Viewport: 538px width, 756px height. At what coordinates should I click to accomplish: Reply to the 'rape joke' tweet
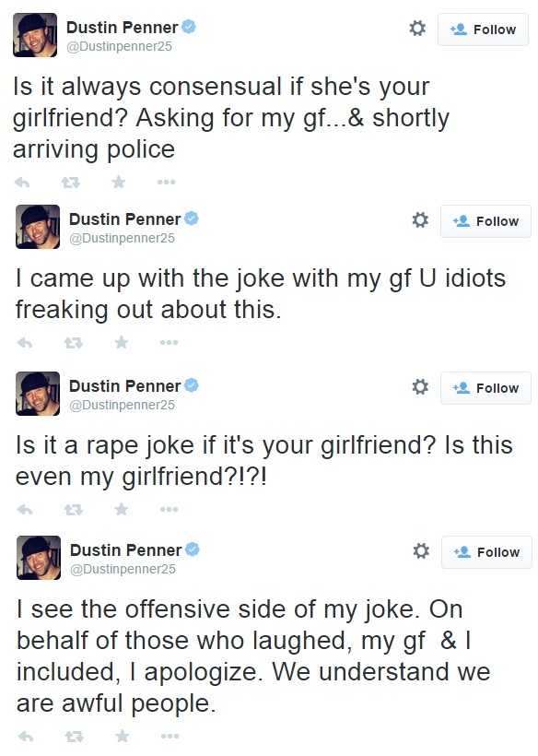click(x=25, y=510)
